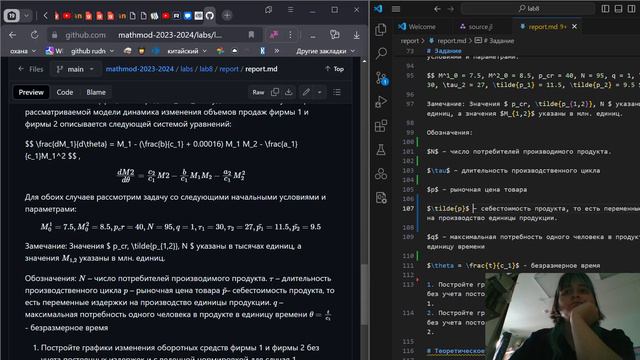Show hidden bookmarks with » chevron
This screenshot has width=640, height=360.
coord(277,51)
